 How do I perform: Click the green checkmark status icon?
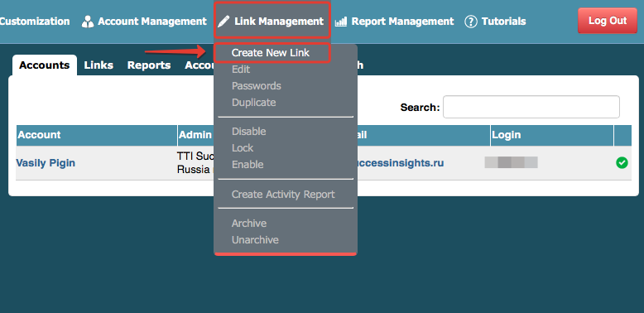[622, 162]
